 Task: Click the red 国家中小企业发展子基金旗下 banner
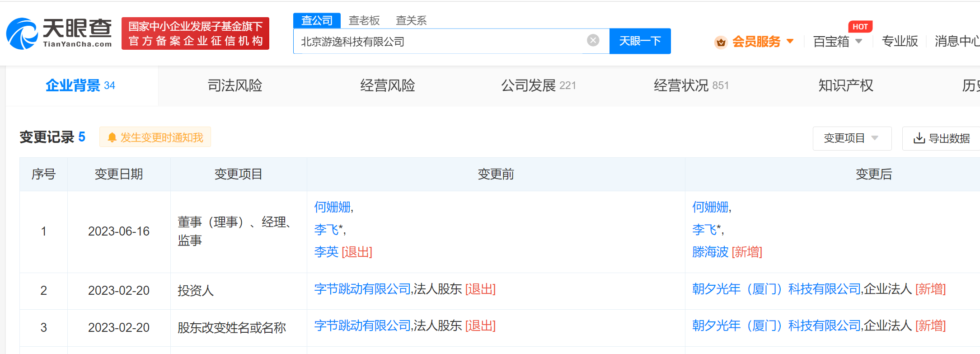click(x=195, y=33)
